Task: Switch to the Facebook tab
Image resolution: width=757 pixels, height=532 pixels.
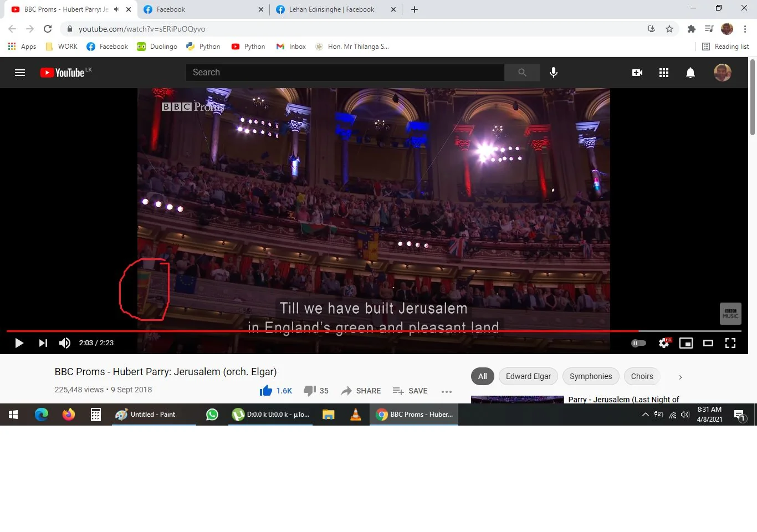Action: click(203, 9)
